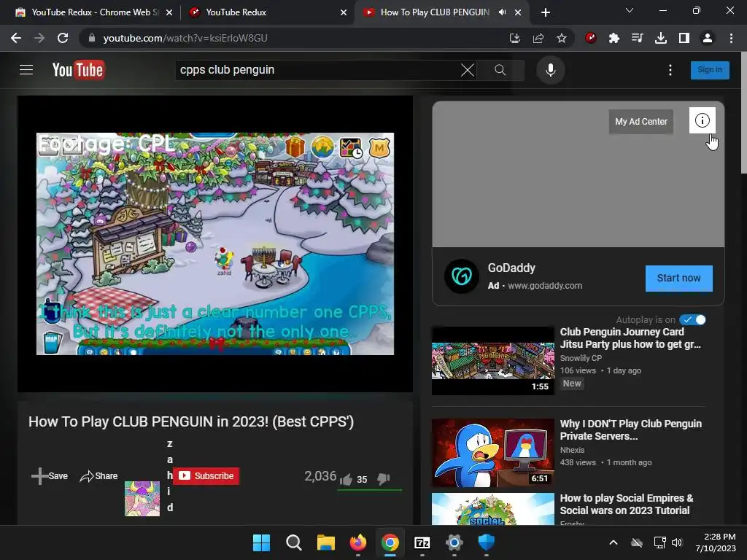Click Start now on GoDaddy ad
This screenshot has height=560, width=747.
pos(678,278)
